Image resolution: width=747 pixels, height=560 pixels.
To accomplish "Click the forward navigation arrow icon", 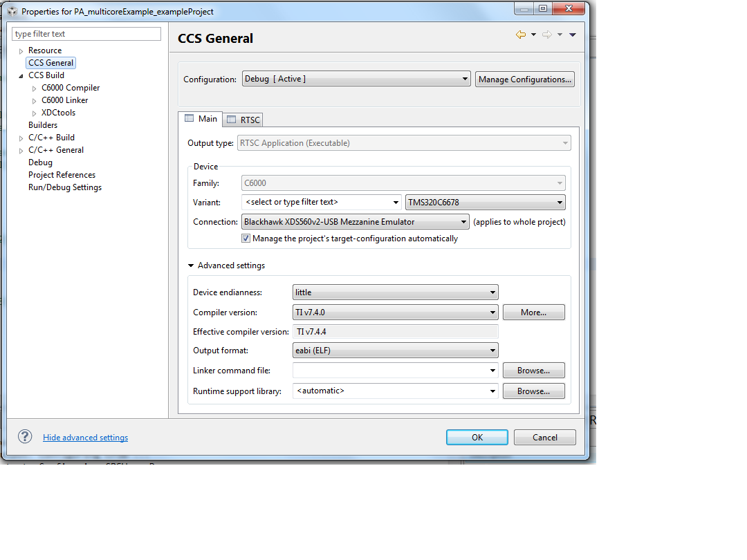I will (547, 35).
